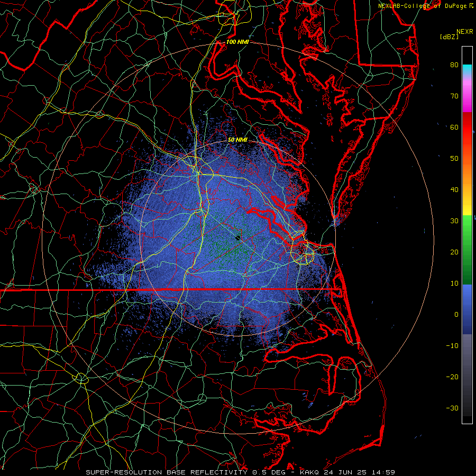Click the KAKQ radar site marker

pyautogui.click(x=238, y=237)
